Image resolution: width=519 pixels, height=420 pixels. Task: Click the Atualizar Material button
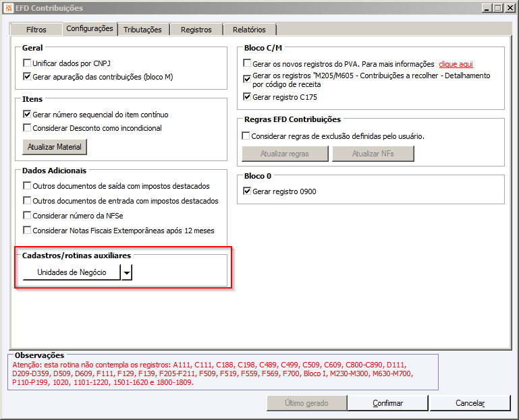[55, 147]
